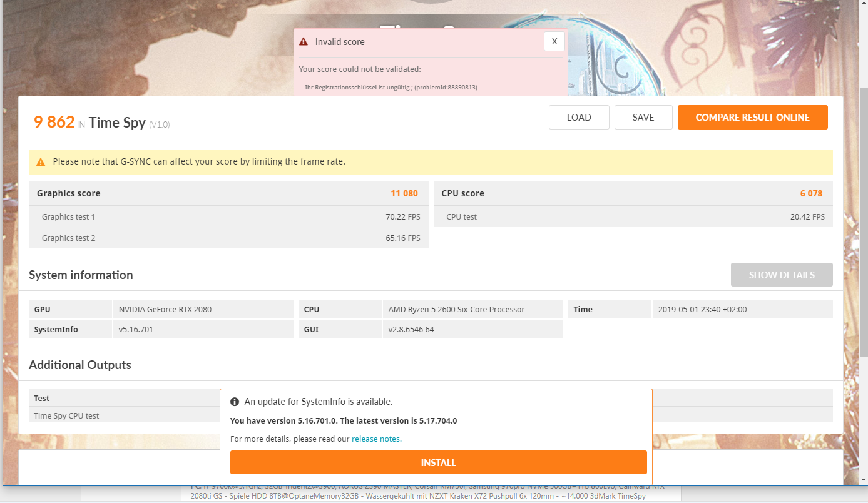This screenshot has height=503, width=868.
Task: Click the Additional Outputs heading
Action: point(80,365)
